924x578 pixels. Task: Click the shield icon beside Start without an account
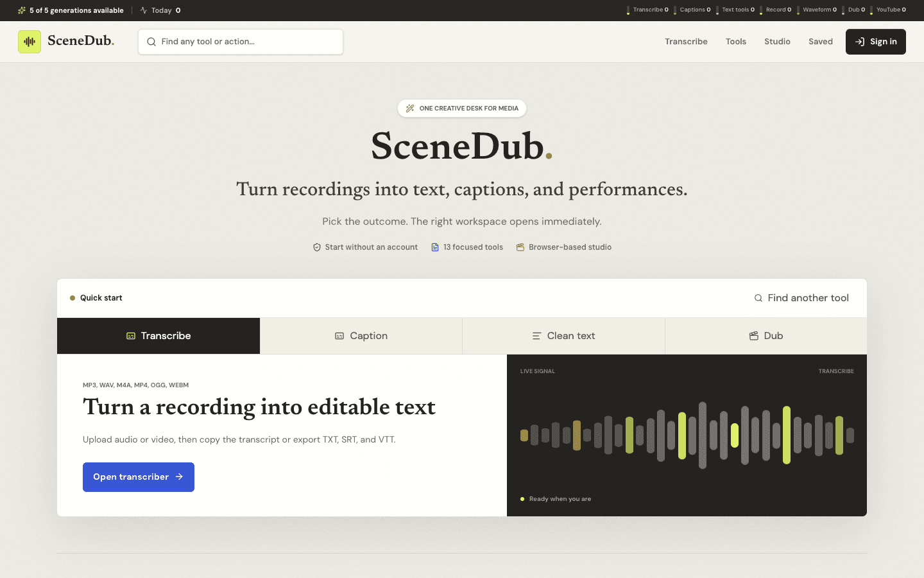(x=317, y=247)
